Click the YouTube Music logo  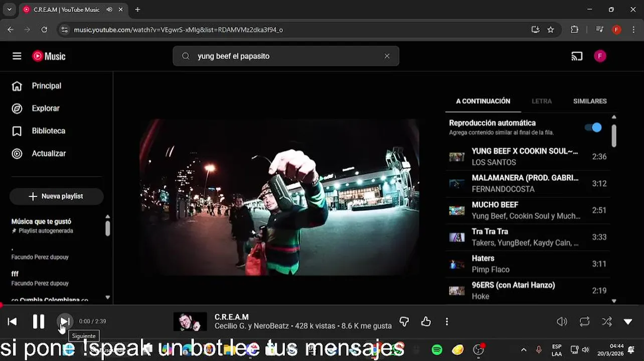pyautogui.click(x=49, y=56)
